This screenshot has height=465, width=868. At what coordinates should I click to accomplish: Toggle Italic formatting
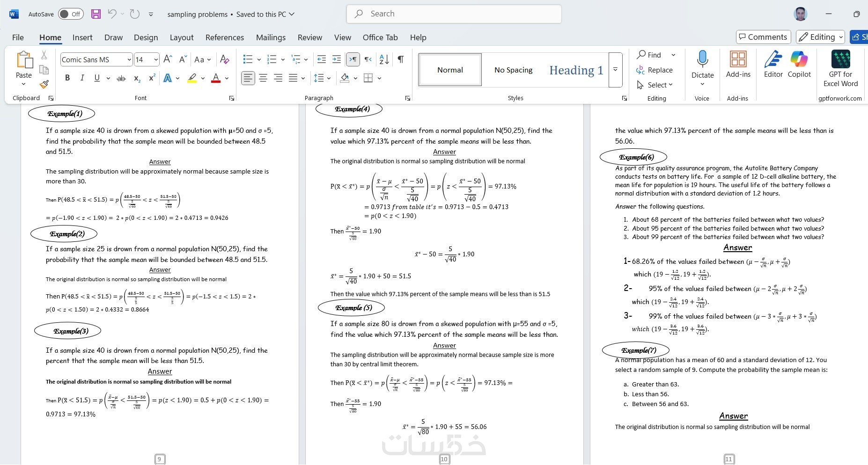point(82,78)
